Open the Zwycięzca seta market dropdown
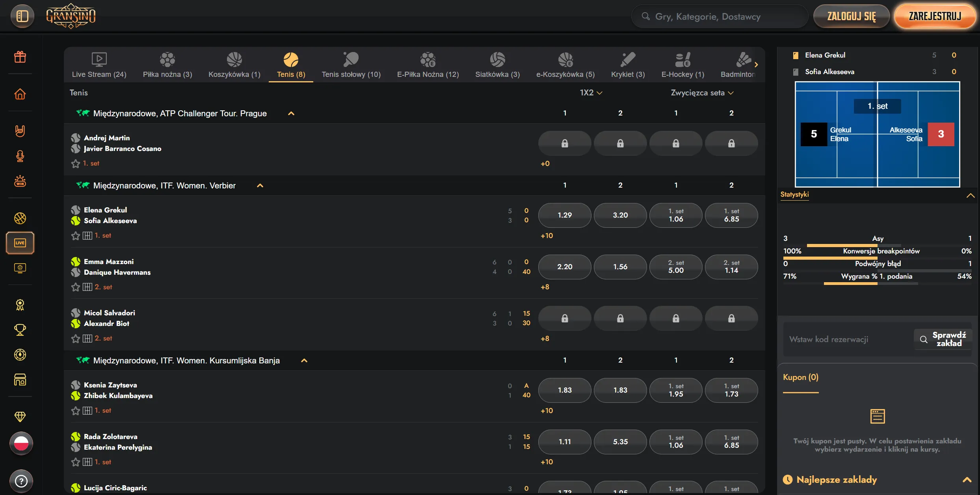The image size is (980, 495). (702, 93)
